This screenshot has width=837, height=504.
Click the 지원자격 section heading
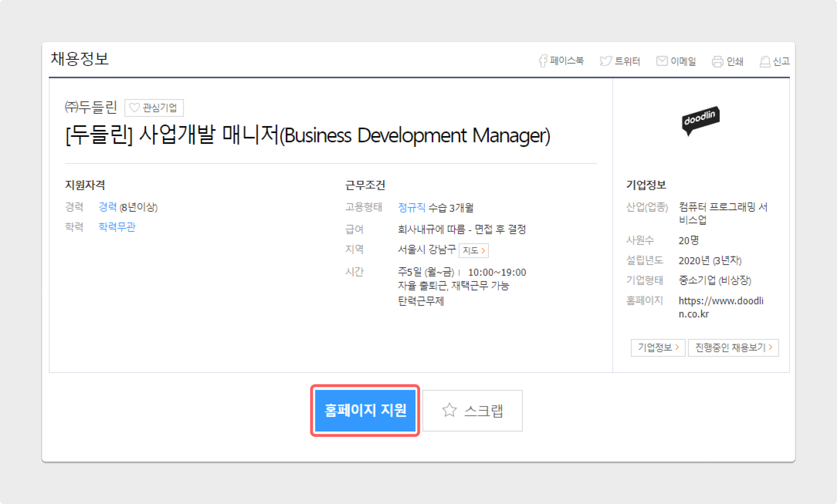(x=85, y=185)
